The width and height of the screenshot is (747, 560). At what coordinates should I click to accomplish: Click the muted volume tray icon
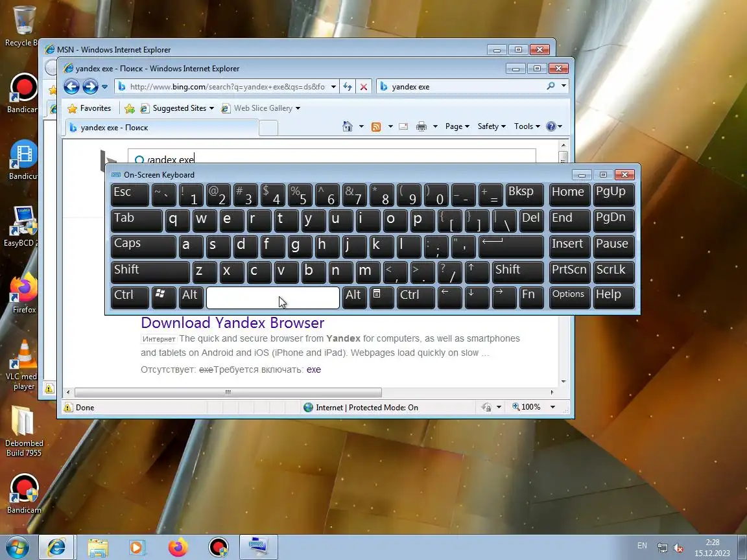pos(678,548)
